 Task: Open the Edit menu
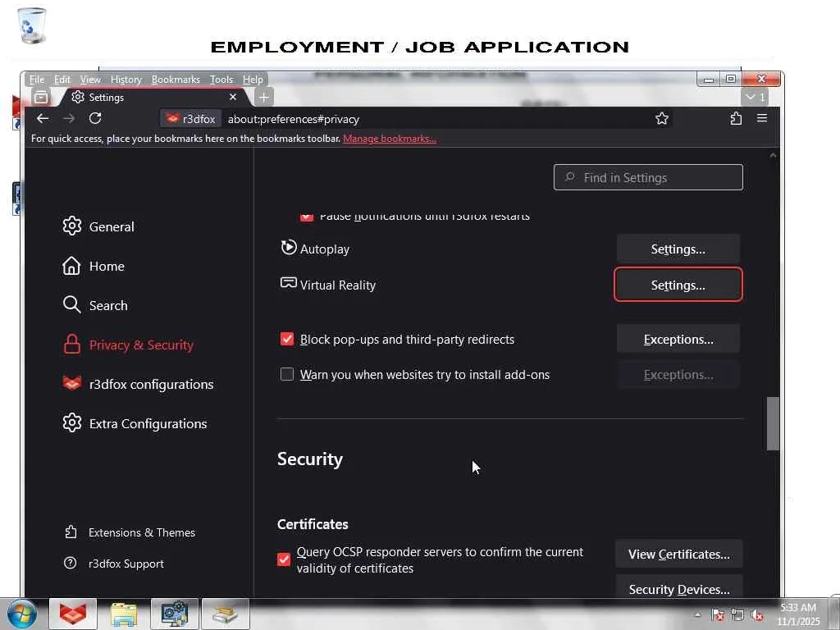click(62, 80)
